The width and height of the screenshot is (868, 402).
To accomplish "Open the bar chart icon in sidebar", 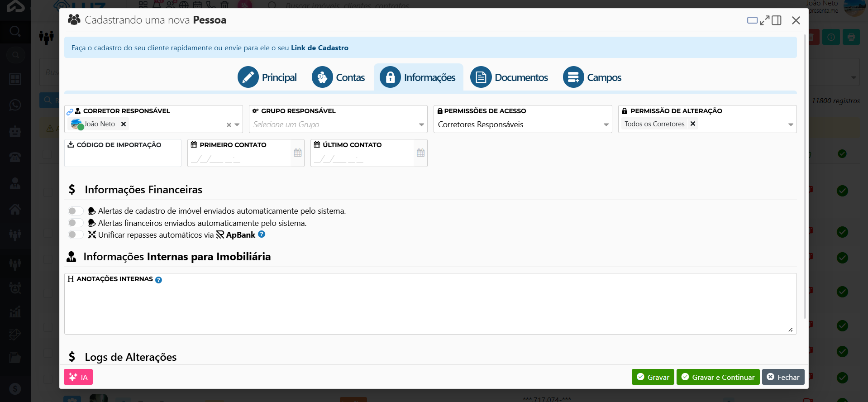I will 15,311.
